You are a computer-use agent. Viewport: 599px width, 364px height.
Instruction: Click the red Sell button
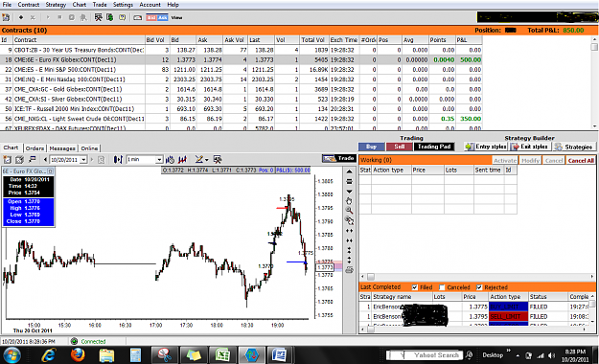coord(400,147)
